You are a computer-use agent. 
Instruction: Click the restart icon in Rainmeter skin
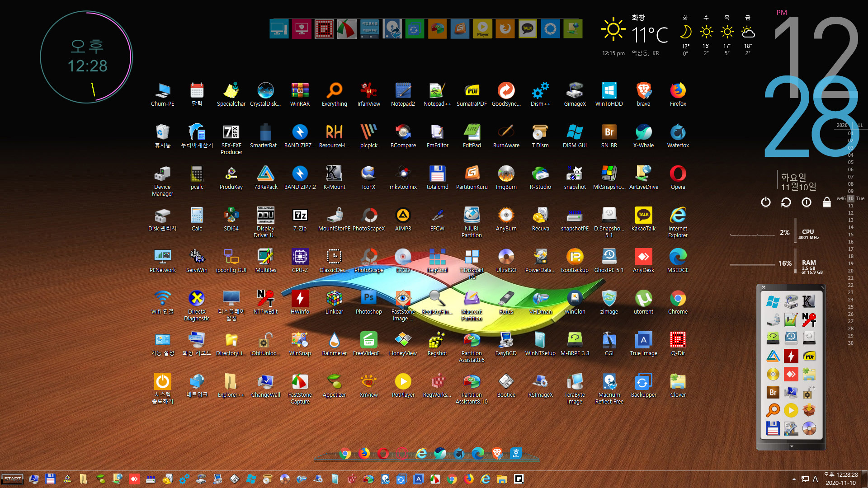pyautogui.click(x=786, y=202)
